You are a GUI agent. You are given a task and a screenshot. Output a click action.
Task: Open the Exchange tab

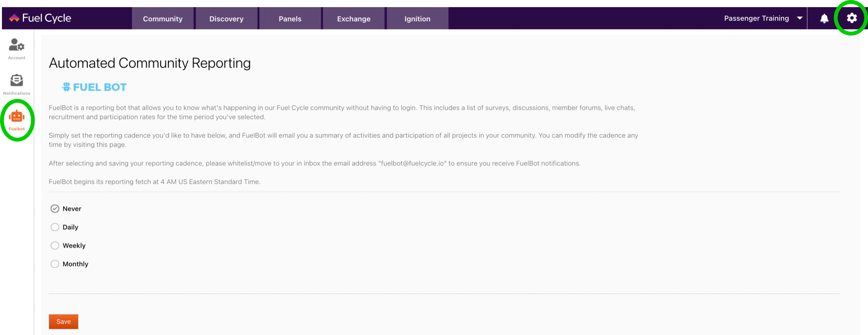click(354, 18)
